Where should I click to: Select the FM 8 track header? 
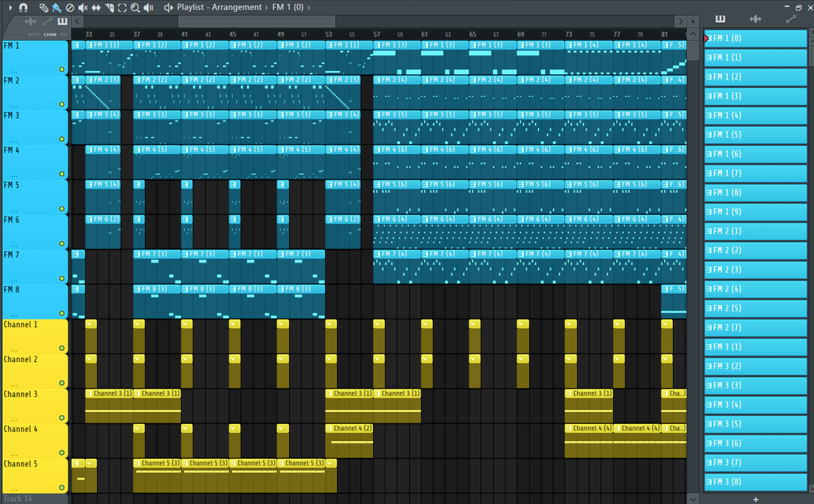(x=35, y=301)
